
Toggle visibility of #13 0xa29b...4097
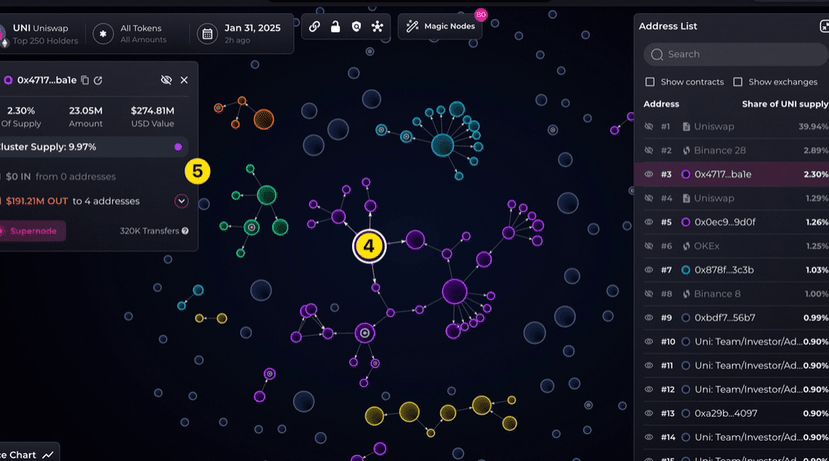649,413
